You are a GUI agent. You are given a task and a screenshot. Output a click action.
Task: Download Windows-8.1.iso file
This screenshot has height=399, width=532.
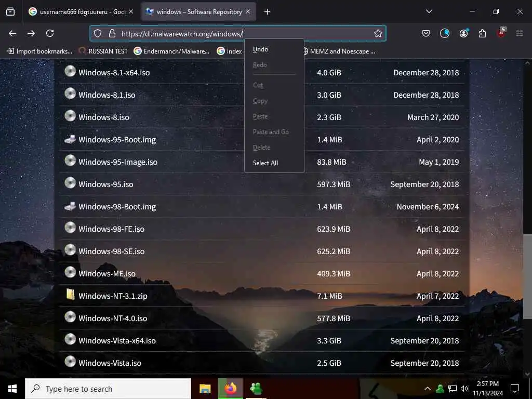(107, 95)
